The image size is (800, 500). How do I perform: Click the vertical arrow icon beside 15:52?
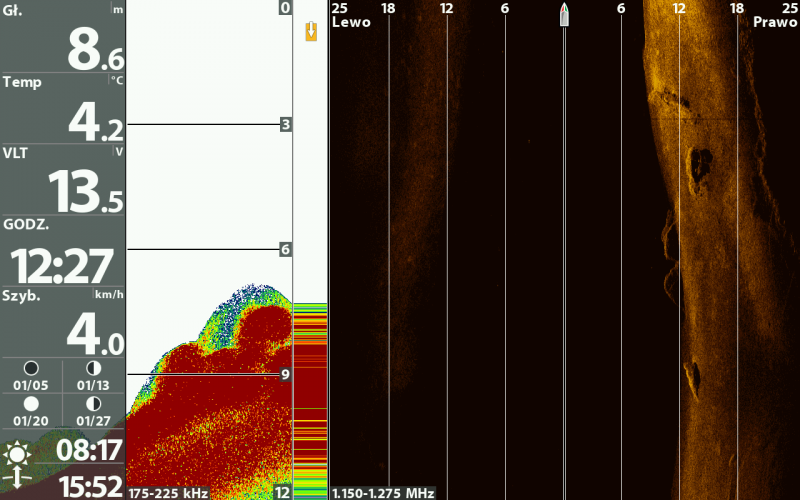pyautogui.click(x=18, y=481)
